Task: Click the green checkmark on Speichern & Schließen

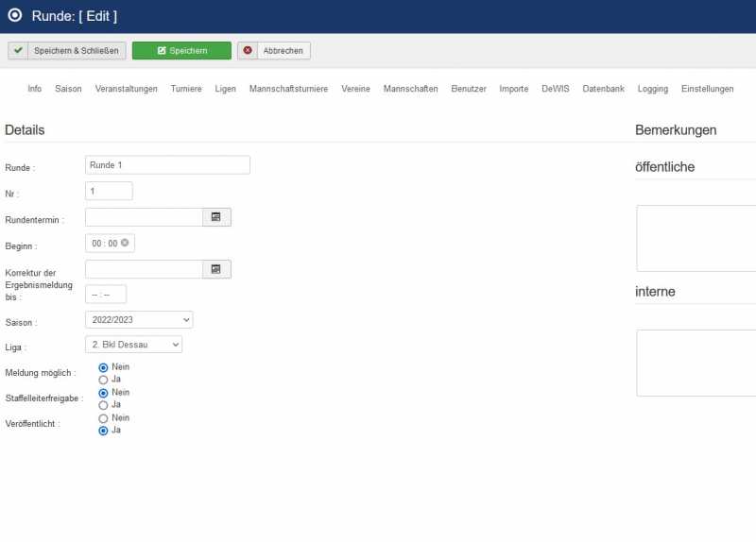Action: click(19, 50)
